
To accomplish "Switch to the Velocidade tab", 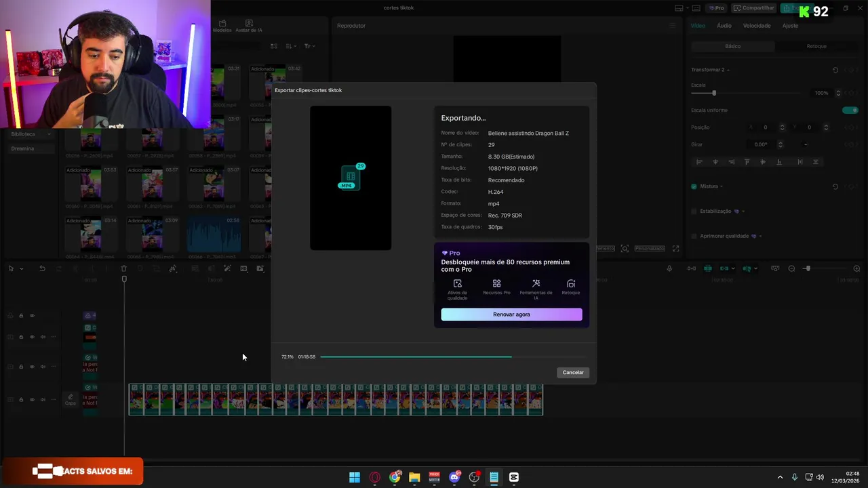I will (x=757, y=26).
